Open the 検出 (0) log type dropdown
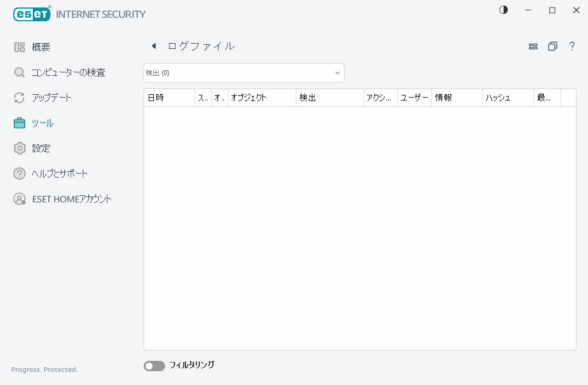Screen dimensions: 588x385 tap(243, 72)
